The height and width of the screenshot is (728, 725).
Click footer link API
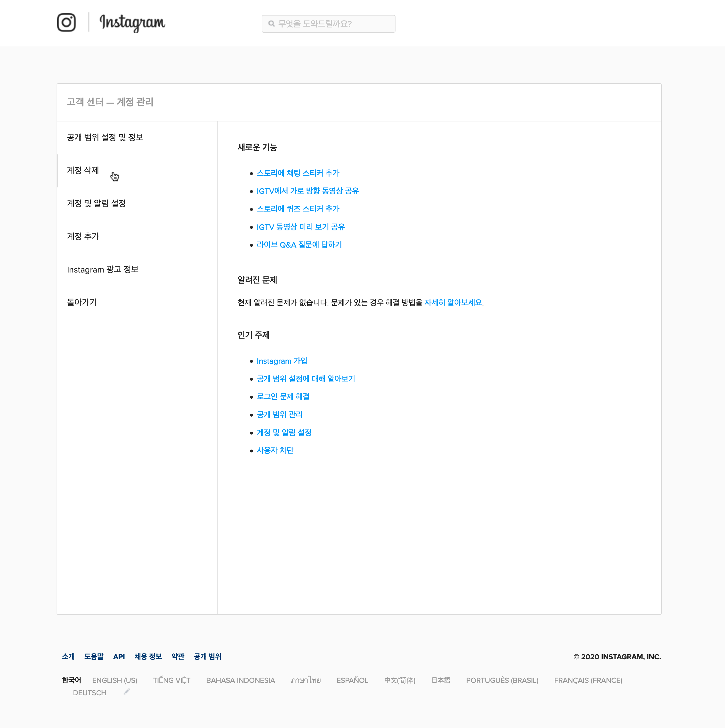point(119,657)
